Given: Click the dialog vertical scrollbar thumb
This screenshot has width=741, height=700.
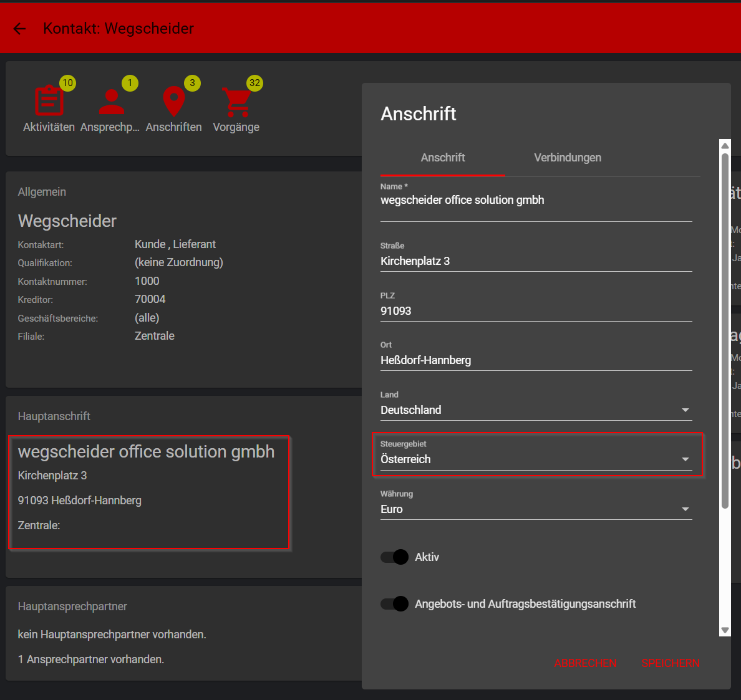Looking at the screenshot, I should [725, 330].
